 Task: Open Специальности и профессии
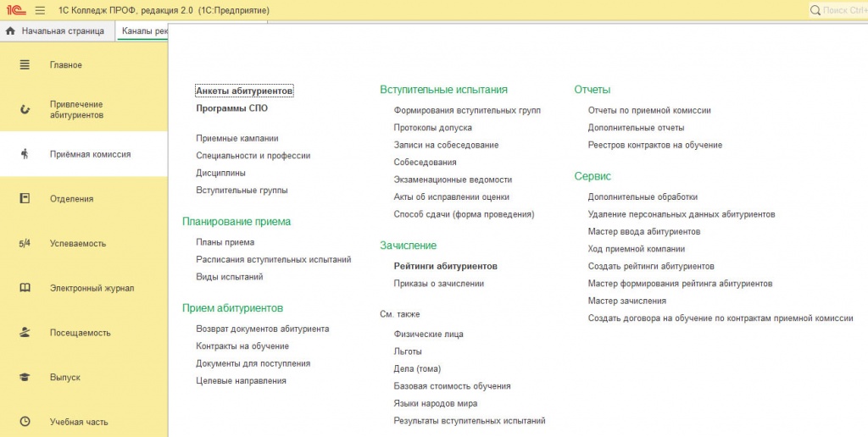[x=253, y=156]
